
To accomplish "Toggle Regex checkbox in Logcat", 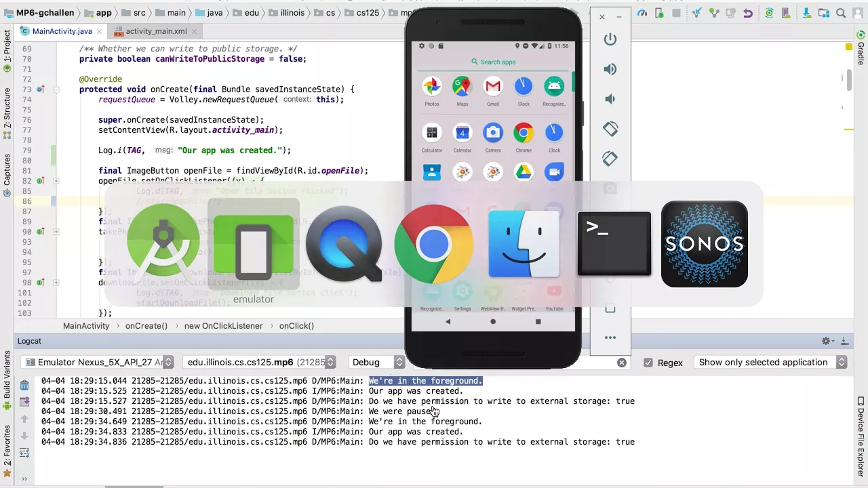I will pyautogui.click(x=648, y=363).
